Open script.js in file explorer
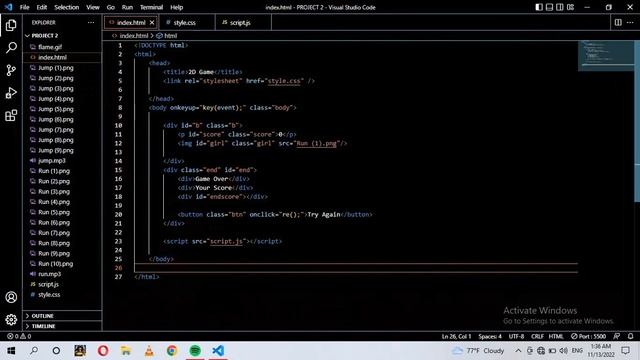Screen dimensions: 640x360 tap(62, 284)
